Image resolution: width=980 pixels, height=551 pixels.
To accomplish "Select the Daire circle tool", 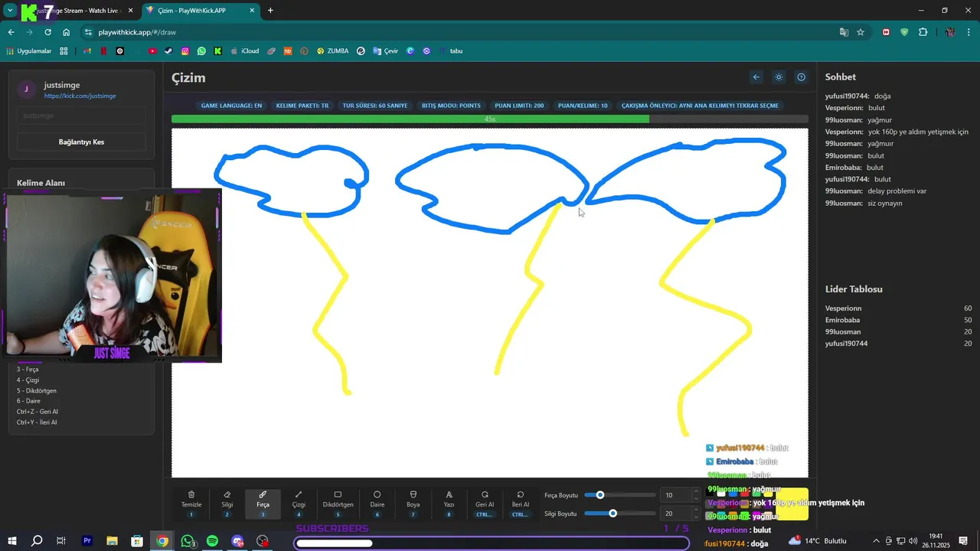I will click(377, 504).
